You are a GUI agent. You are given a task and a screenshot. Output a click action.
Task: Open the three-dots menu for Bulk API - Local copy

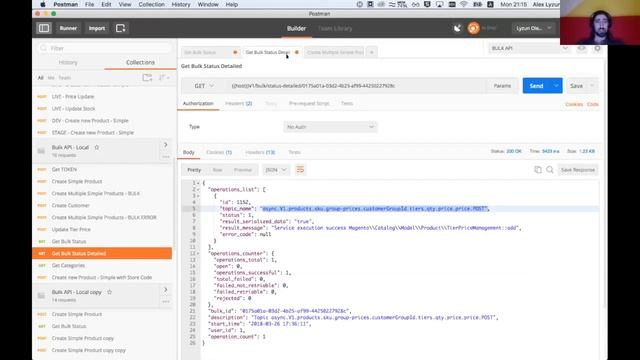(166, 302)
